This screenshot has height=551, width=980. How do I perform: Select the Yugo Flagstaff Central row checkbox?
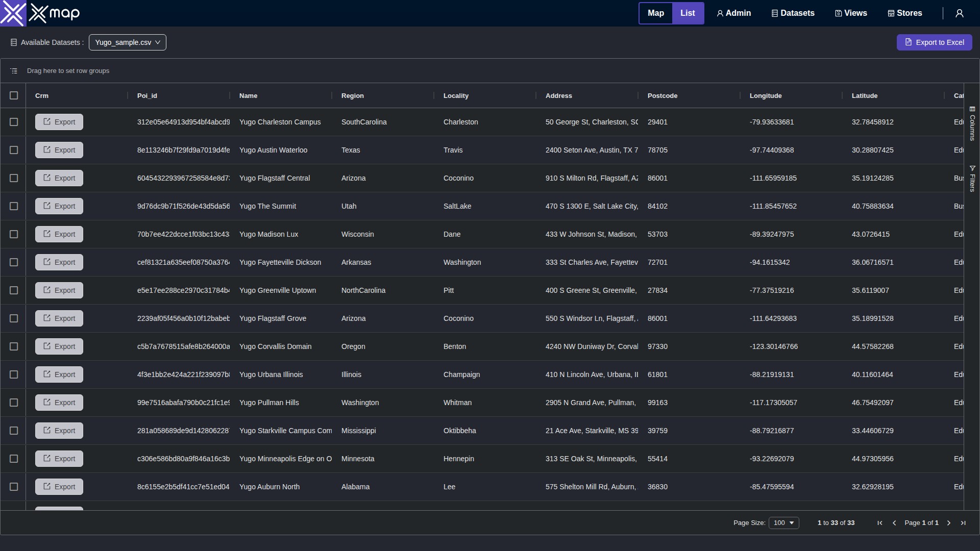click(14, 178)
